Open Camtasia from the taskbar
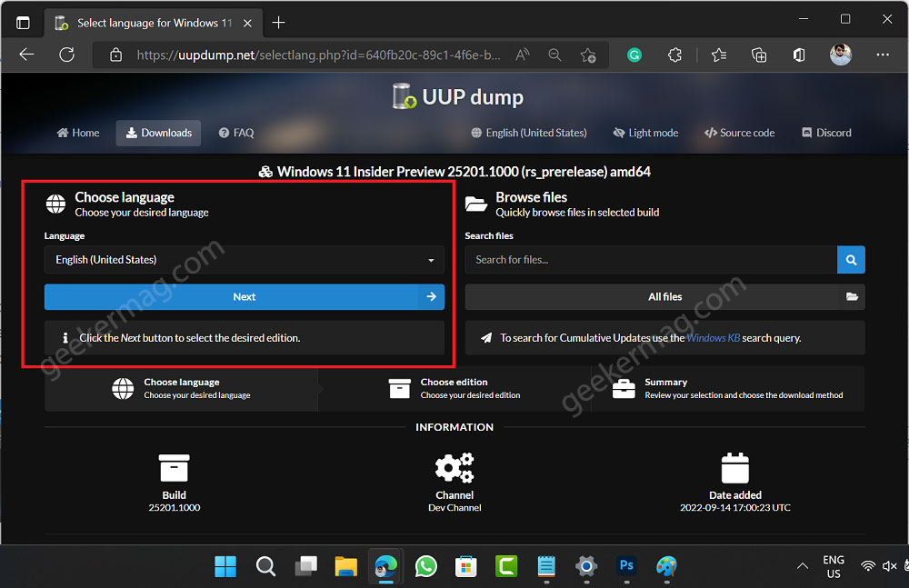 (506, 566)
